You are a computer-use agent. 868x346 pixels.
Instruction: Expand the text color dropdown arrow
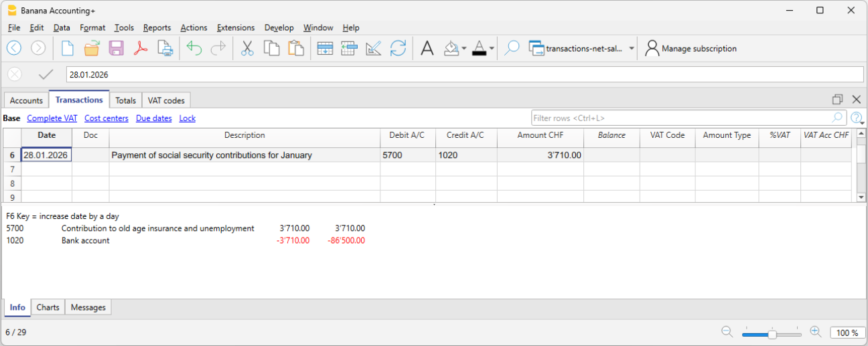coord(492,48)
